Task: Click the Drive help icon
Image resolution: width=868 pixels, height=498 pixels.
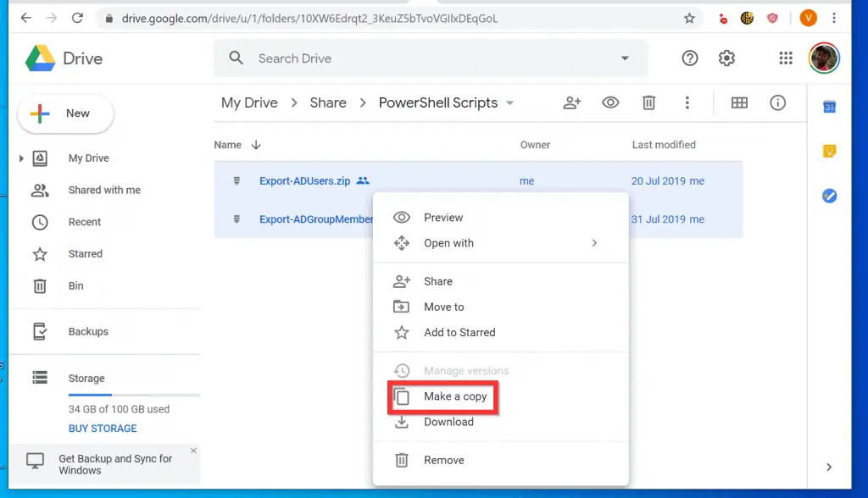Action: (x=689, y=58)
